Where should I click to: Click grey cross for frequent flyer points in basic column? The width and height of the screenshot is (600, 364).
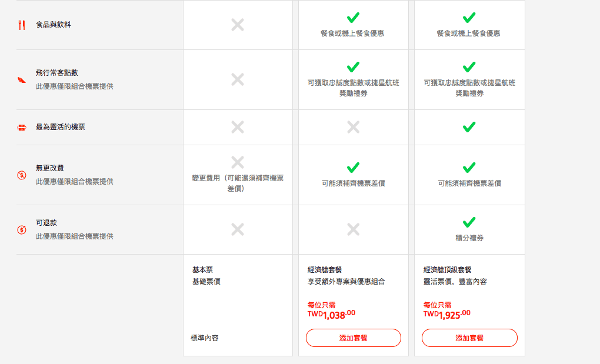point(238,79)
